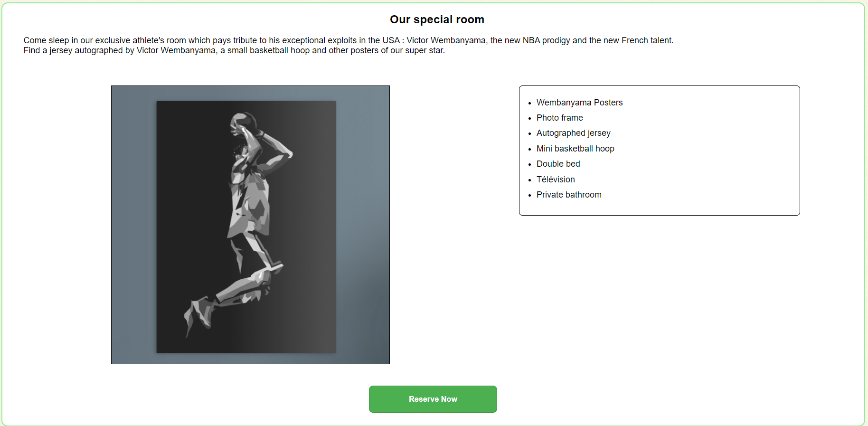The width and height of the screenshot is (868, 426).
Task: Click the "small basketball hoop" phrase in the description
Action: [268, 50]
